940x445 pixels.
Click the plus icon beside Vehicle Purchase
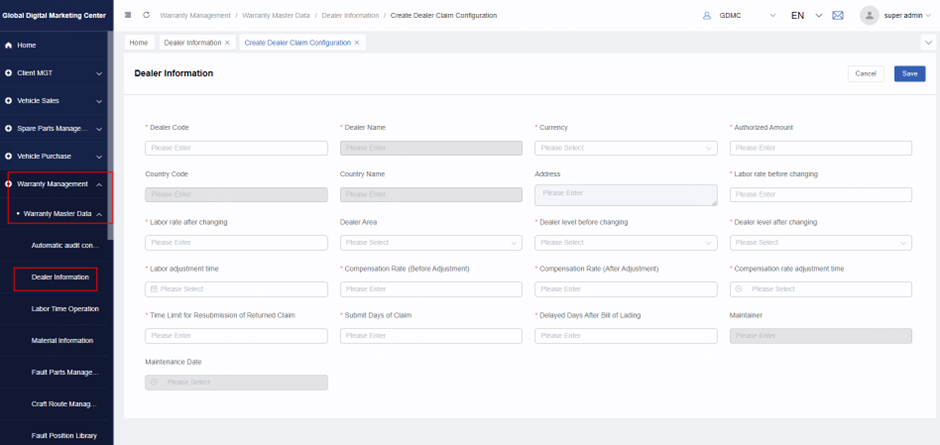tap(8, 156)
